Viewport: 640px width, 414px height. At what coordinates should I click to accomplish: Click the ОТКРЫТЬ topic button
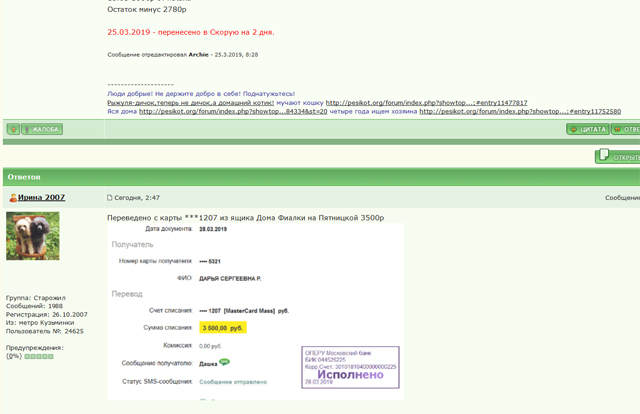click(618, 156)
